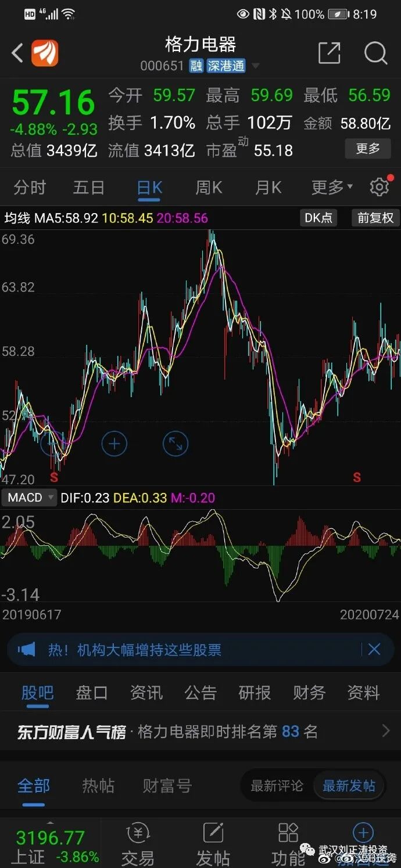Share the stock page via export icon

coord(329,53)
